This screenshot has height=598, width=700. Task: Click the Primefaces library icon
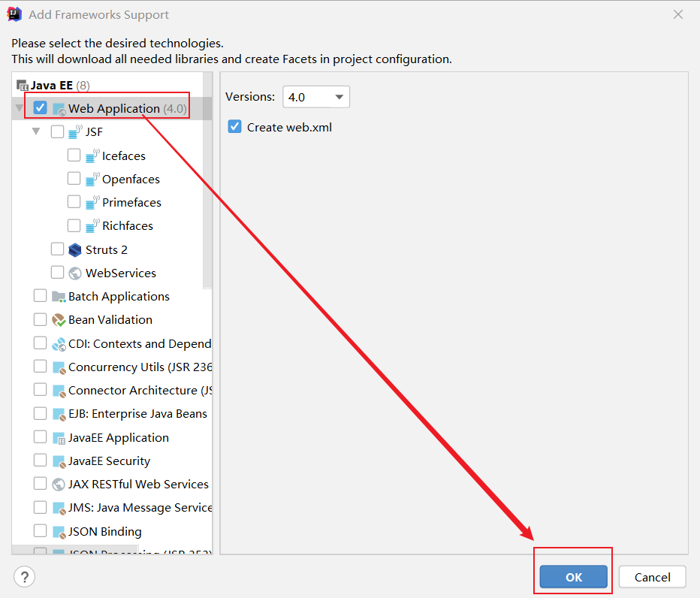coord(92,203)
